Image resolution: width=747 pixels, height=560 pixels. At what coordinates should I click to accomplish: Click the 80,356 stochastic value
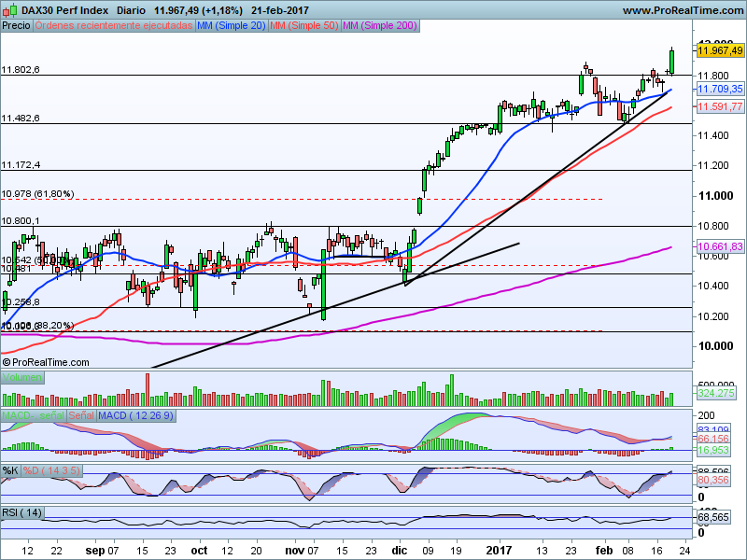712,480
